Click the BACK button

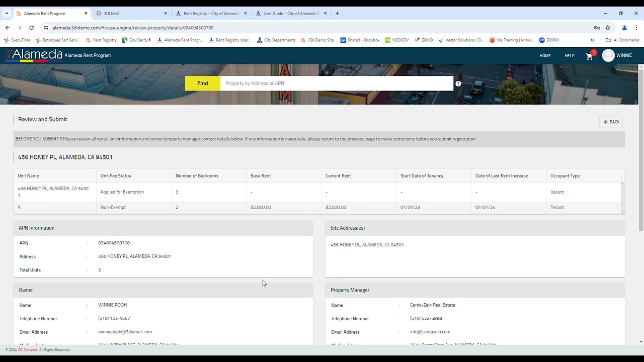point(611,122)
